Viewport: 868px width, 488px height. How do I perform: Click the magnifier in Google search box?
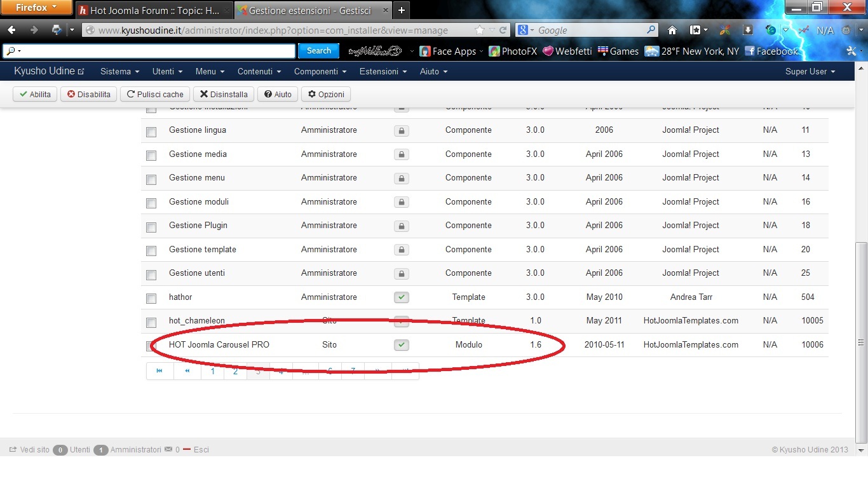[651, 30]
